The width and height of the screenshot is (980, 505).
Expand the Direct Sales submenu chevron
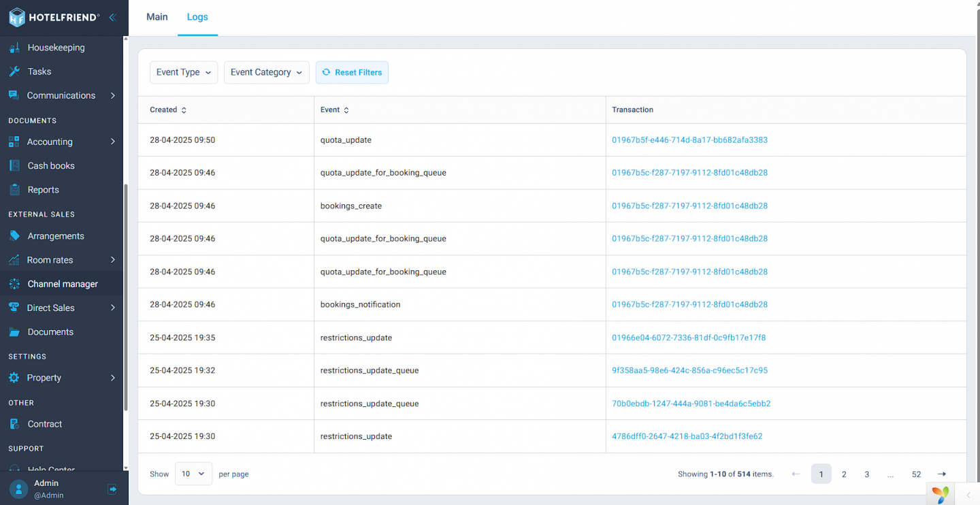(x=113, y=308)
